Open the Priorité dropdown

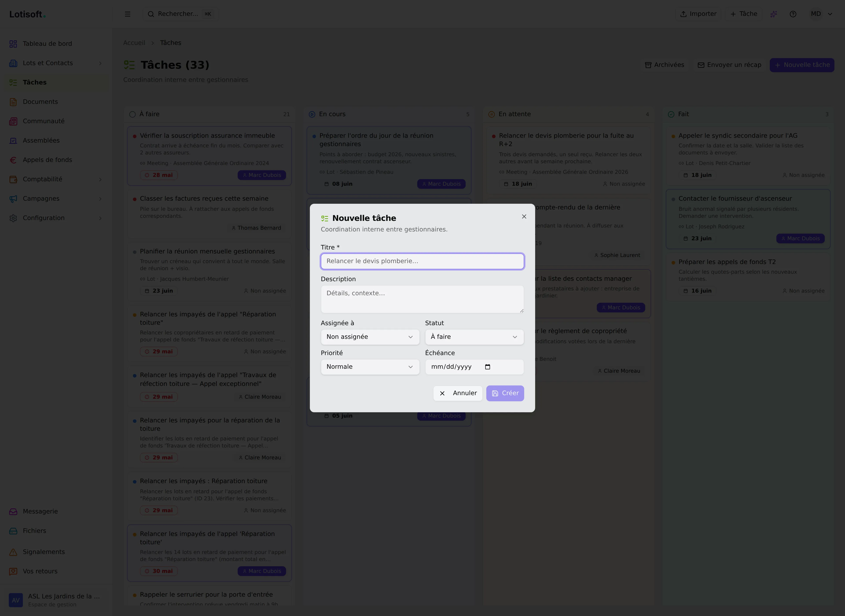[370, 367]
